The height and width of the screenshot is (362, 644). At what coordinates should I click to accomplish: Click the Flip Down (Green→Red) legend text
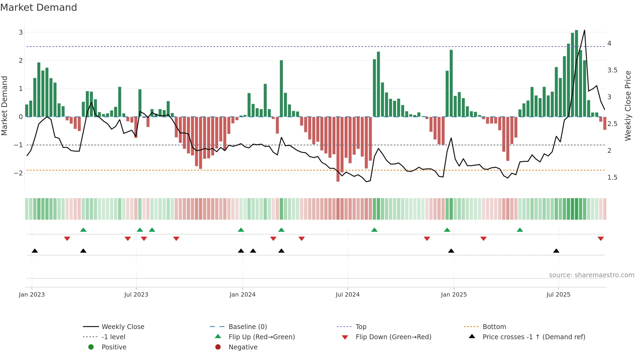[x=393, y=337]
